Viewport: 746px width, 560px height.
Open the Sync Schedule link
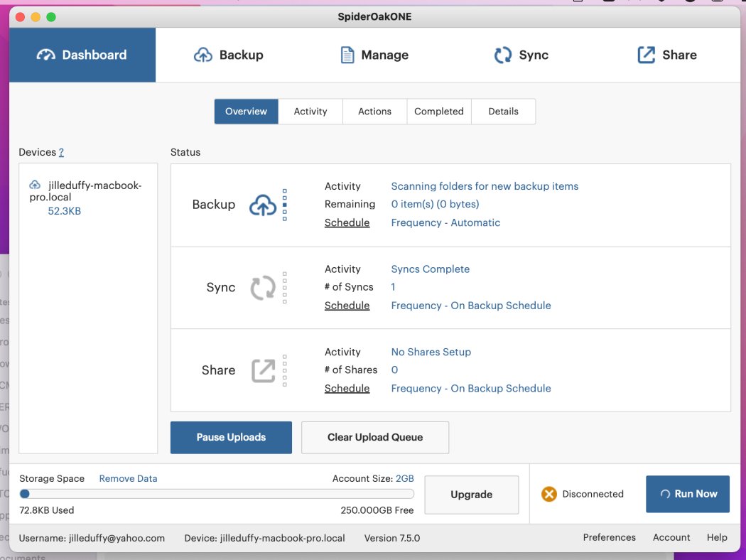[x=347, y=306]
